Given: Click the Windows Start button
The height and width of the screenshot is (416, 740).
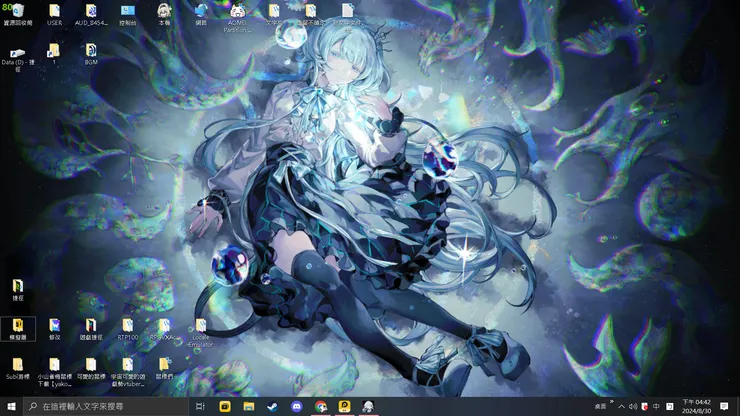Looking at the screenshot, I should [x=11, y=406].
